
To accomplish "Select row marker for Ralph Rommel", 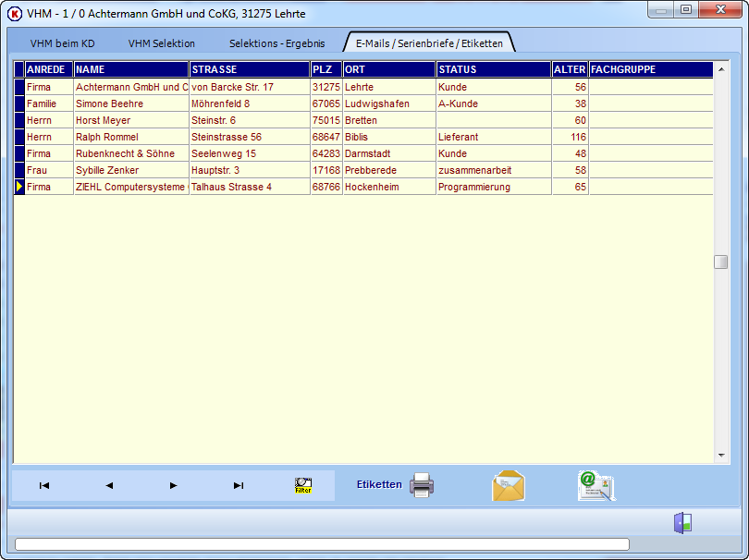I will [x=19, y=137].
